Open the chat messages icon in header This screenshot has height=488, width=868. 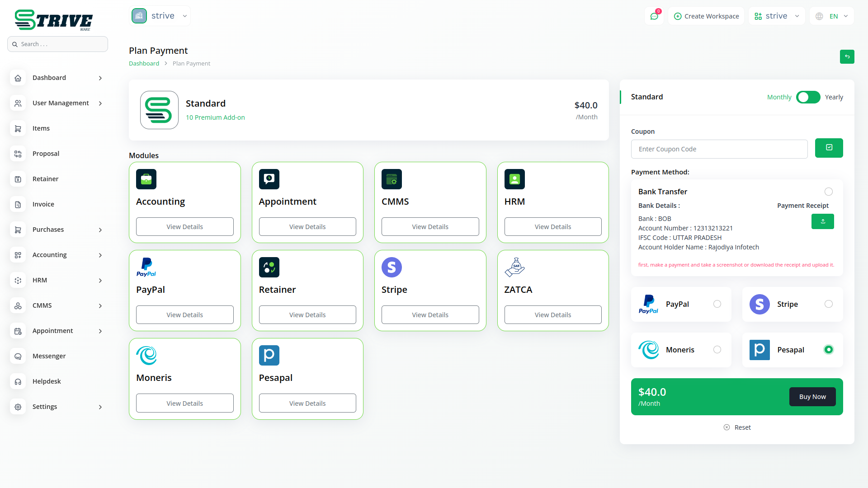click(654, 16)
